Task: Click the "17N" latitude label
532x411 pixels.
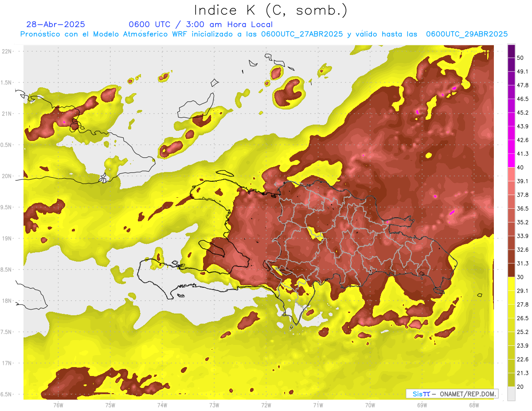Action: 8,363
